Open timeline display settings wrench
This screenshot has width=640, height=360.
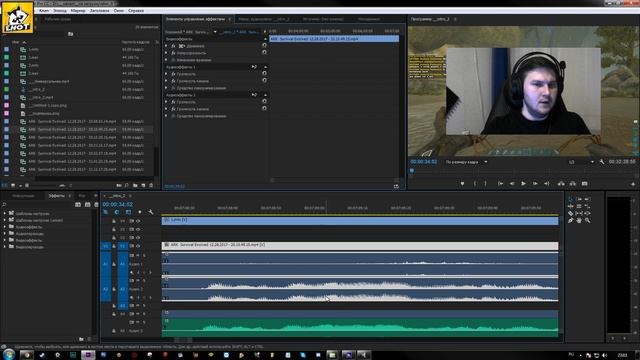point(151,212)
